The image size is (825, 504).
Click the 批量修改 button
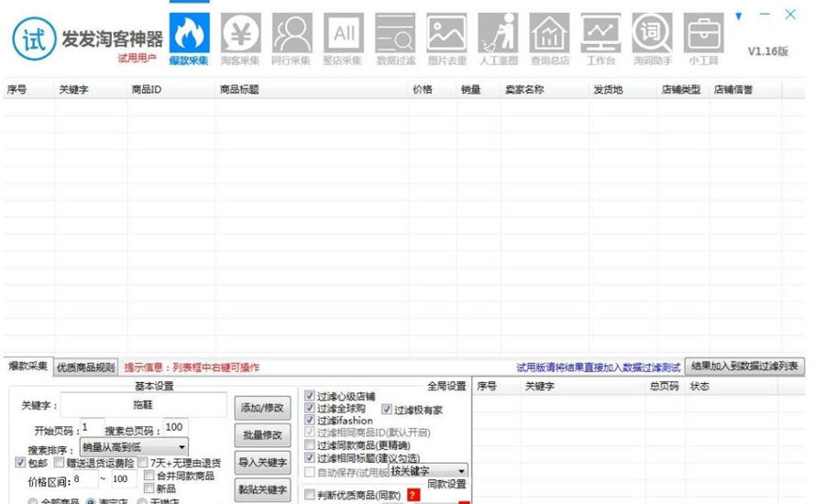[262, 435]
